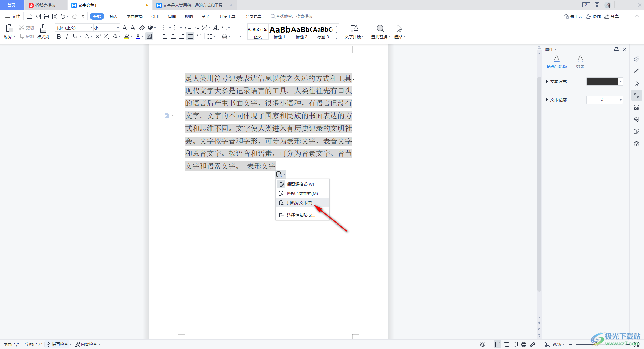Viewport: 644px width, 349px height.
Task: Click the command search field
Action: [291, 16]
